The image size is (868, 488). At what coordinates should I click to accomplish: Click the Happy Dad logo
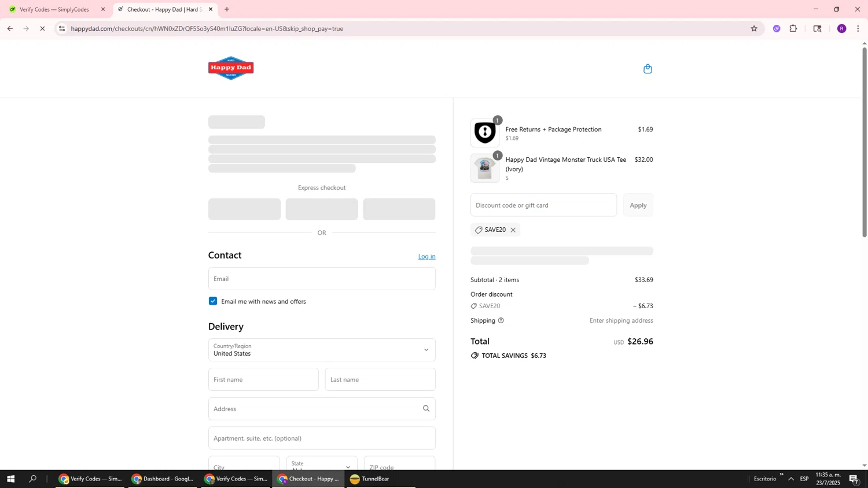point(231,68)
